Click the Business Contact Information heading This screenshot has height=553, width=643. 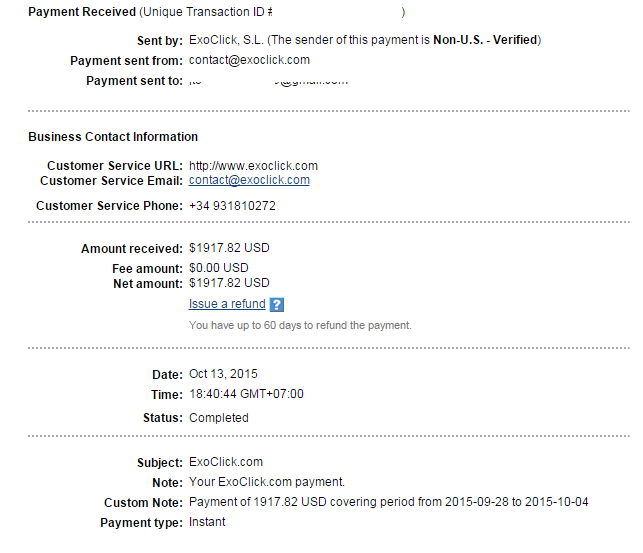[x=113, y=137]
